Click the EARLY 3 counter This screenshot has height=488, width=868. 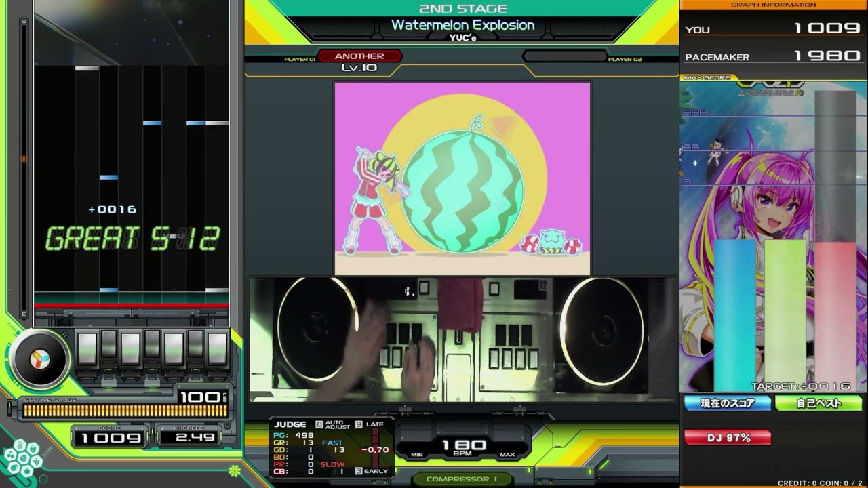click(x=372, y=471)
